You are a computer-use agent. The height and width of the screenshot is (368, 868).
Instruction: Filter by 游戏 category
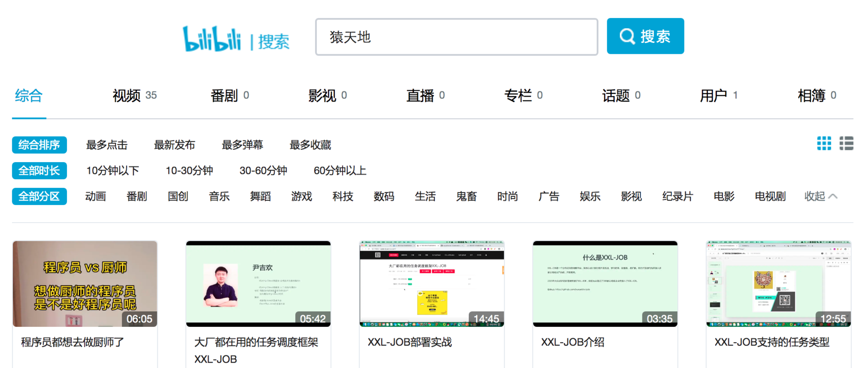click(x=302, y=196)
